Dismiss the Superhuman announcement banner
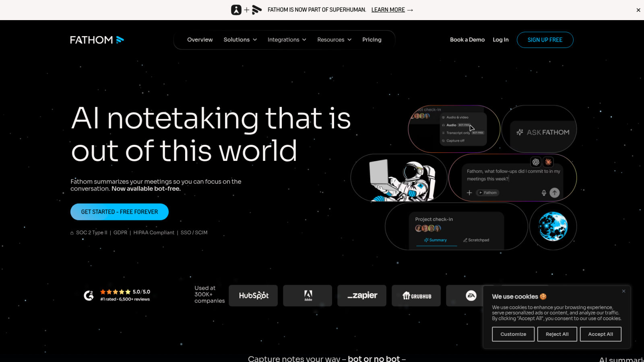 [638, 10]
